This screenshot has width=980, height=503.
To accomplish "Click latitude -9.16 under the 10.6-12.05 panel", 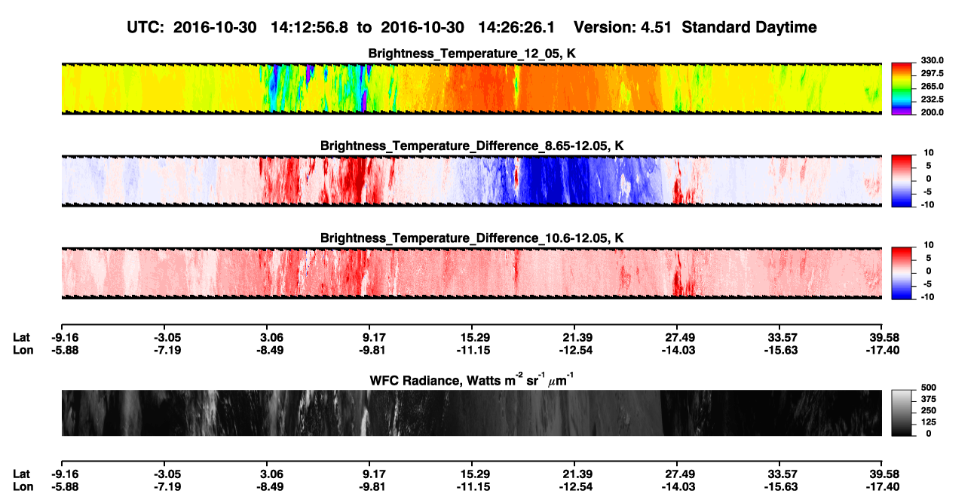I will click(65, 337).
